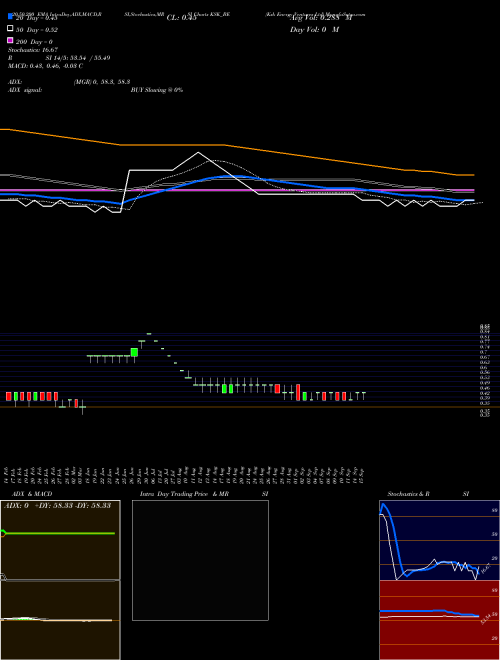Click the '20 Day - 0.43' label
The image size is (500, 660).
(37, 18)
